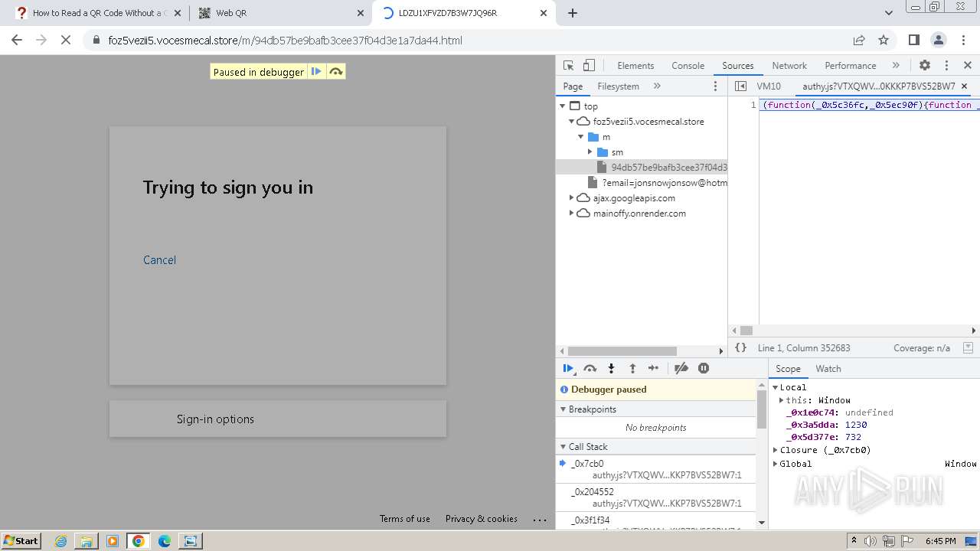Hide the navigator sidebar toggle icon
Viewport: 980px width, 551px height.
click(740, 86)
